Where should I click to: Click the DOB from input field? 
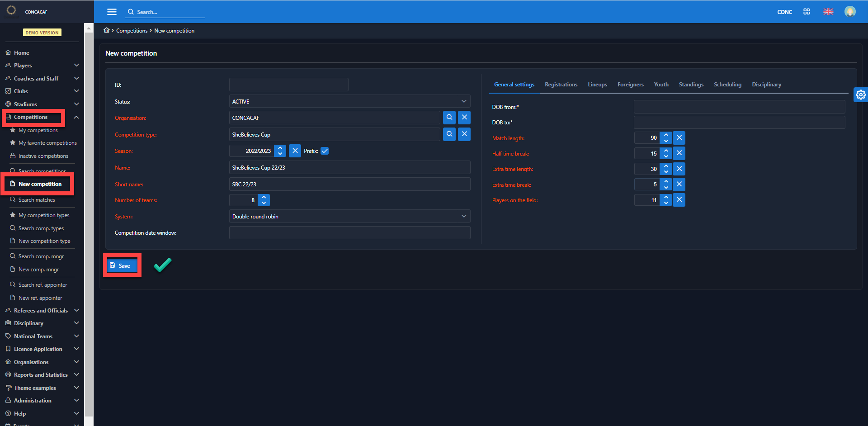(739, 107)
